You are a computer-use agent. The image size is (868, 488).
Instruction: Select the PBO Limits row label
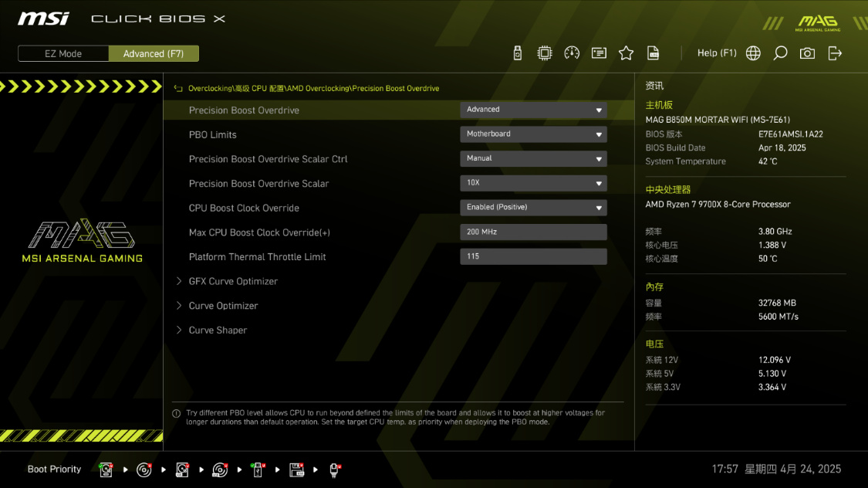[213, 134]
